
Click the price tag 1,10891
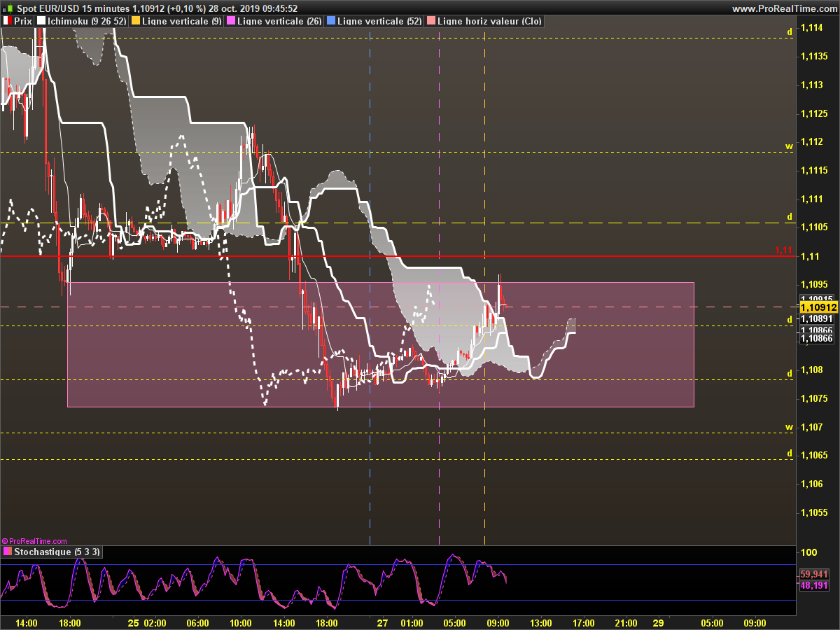click(815, 318)
